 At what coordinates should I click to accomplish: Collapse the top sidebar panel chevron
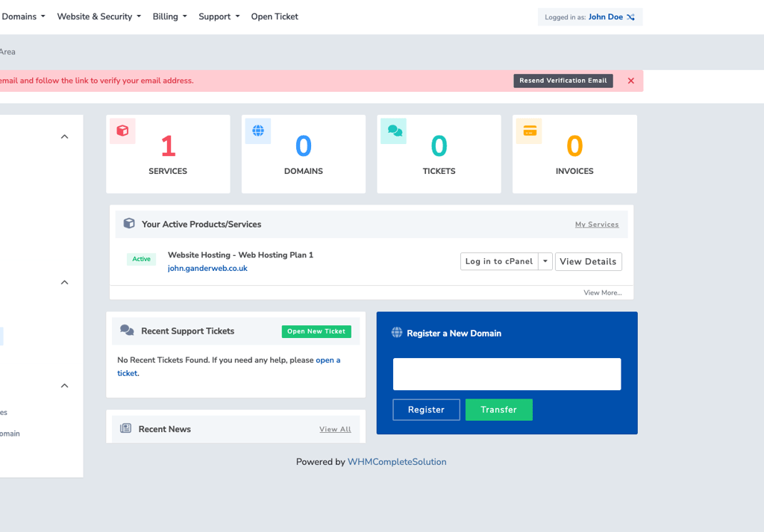point(64,137)
